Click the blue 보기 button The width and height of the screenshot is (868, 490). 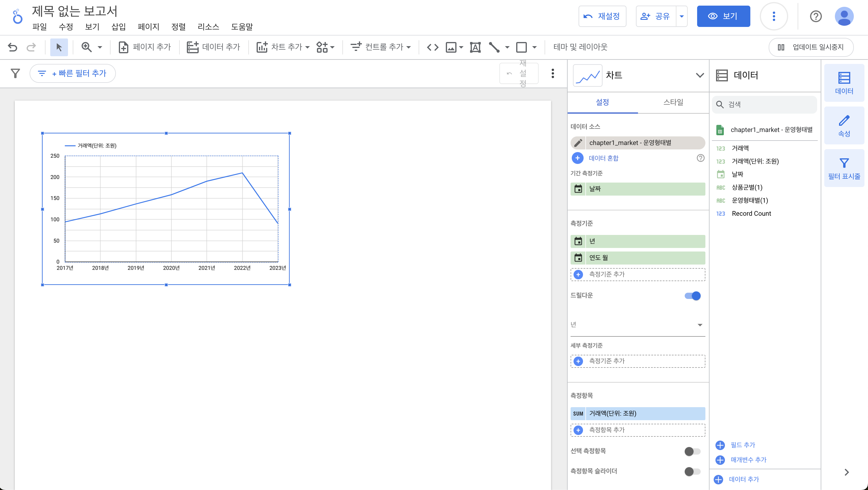(723, 16)
